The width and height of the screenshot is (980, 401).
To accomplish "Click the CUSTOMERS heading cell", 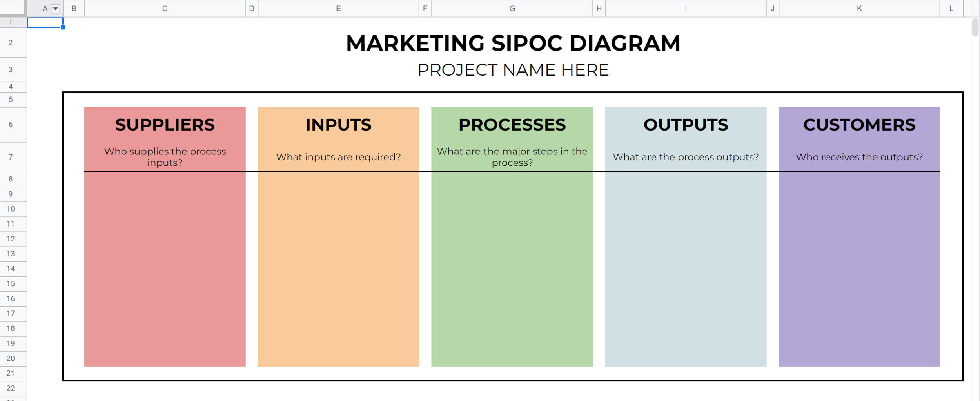I will click(859, 125).
